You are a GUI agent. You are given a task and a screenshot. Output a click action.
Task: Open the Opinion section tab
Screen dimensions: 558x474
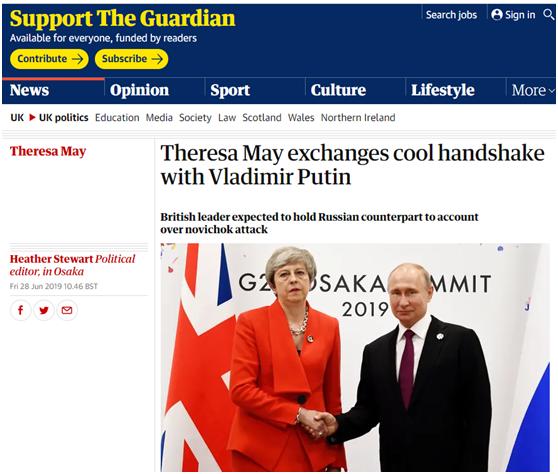(140, 90)
